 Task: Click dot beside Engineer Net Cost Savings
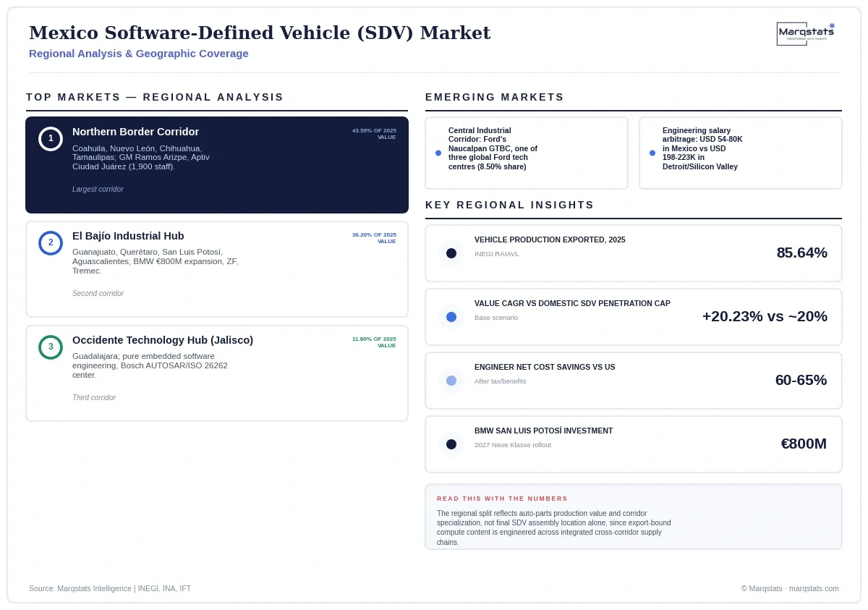pos(451,381)
